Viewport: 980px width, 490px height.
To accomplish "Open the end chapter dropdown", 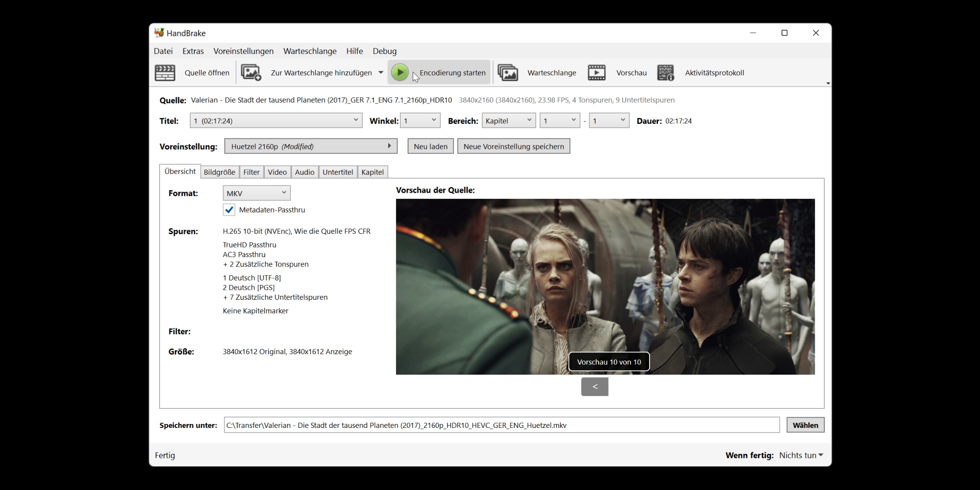I will pos(609,120).
